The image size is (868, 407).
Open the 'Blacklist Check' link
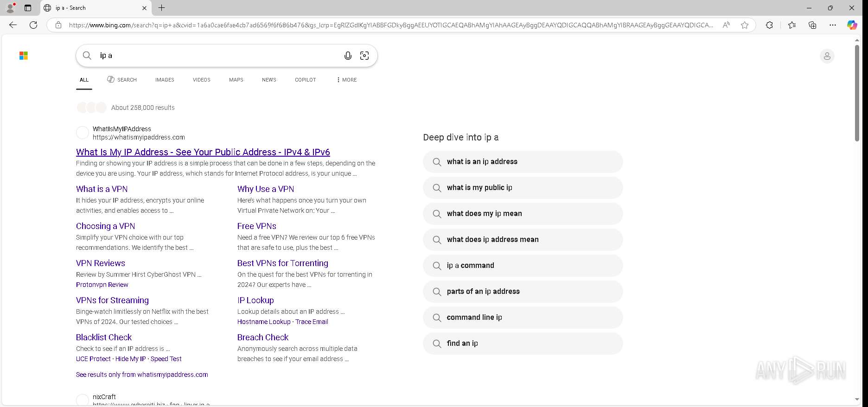pyautogui.click(x=104, y=337)
